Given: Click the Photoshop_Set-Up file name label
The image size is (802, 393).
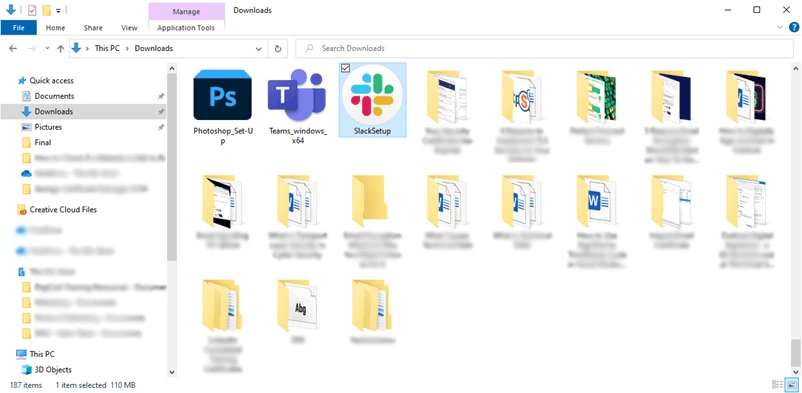Looking at the screenshot, I should (x=222, y=136).
